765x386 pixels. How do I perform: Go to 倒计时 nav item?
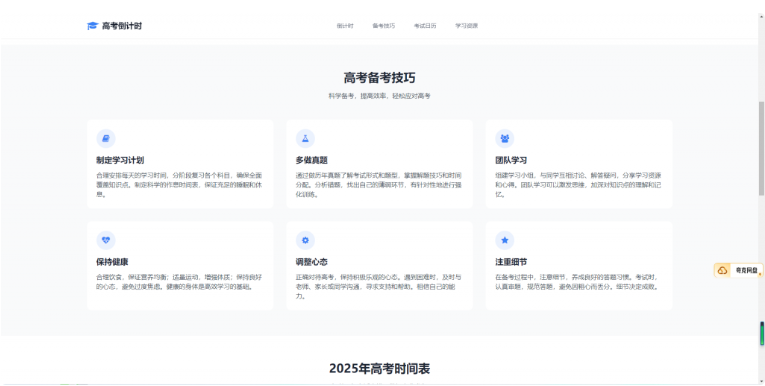[x=345, y=26]
